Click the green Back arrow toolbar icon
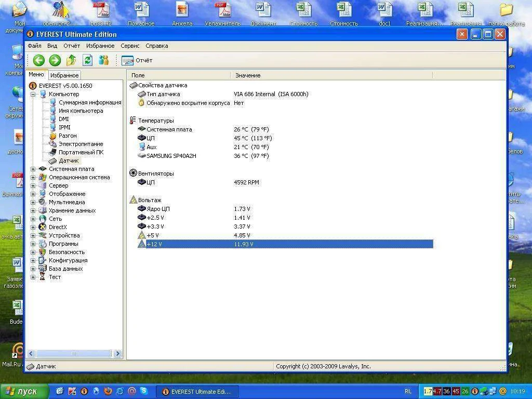 point(38,60)
